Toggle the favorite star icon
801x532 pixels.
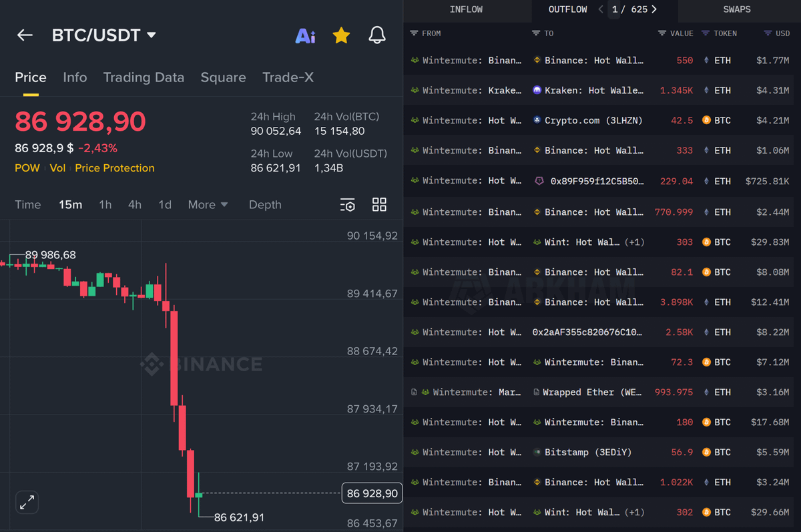341,35
